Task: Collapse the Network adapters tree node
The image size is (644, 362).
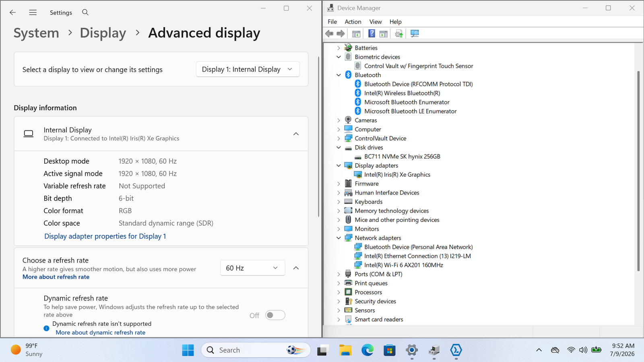Action: pyautogui.click(x=339, y=238)
